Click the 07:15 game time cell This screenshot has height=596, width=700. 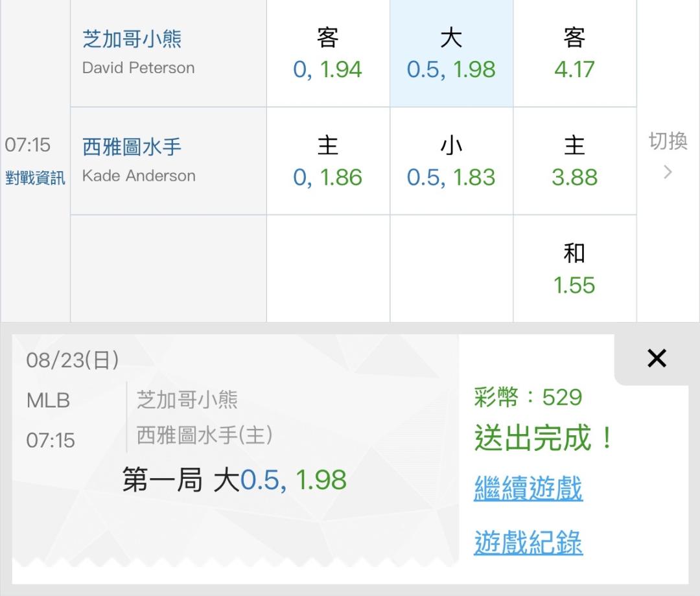(x=27, y=145)
